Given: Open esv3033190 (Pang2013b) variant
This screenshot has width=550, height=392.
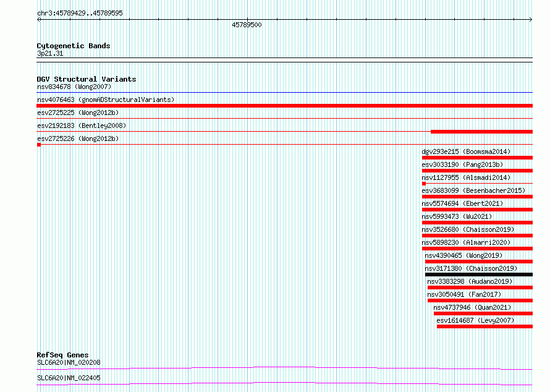Looking at the screenshot, I should [x=462, y=164].
